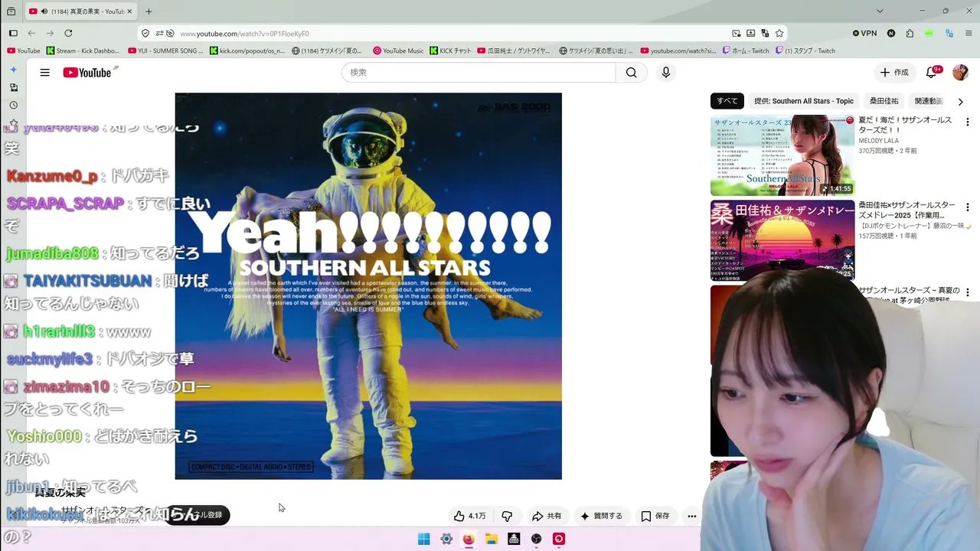Open OBS Studio from the taskbar

(x=537, y=539)
